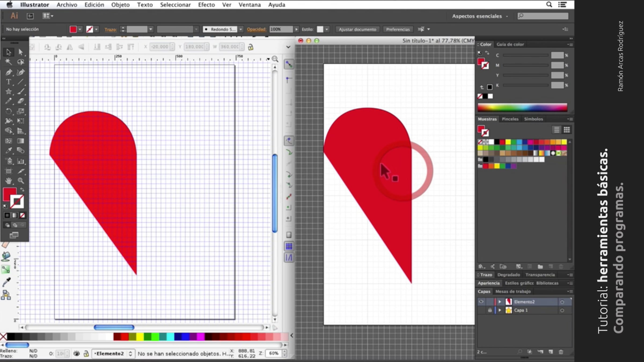Pick the Eyedropper tool in Illustrator toolbar
The height and width of the screenshot is (362, 644).
pyautogui.click(x=8, y=150)
